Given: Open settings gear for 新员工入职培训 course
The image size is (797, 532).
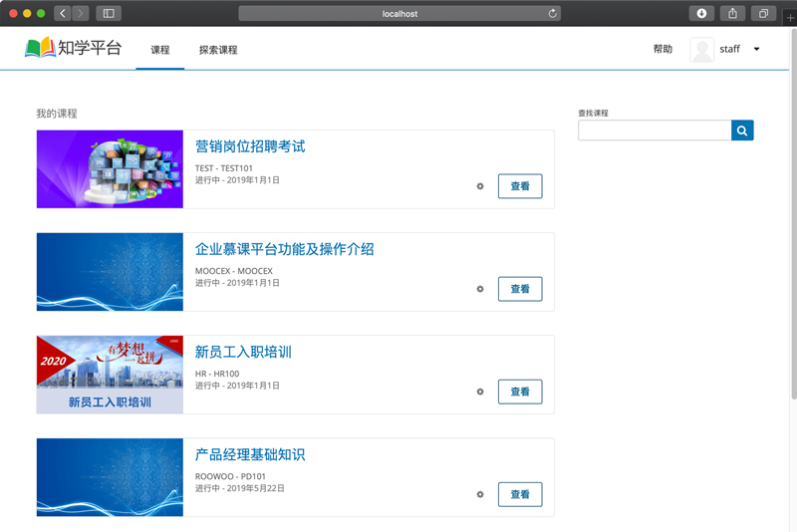Looking at the screenshot, I should point(480,392).
